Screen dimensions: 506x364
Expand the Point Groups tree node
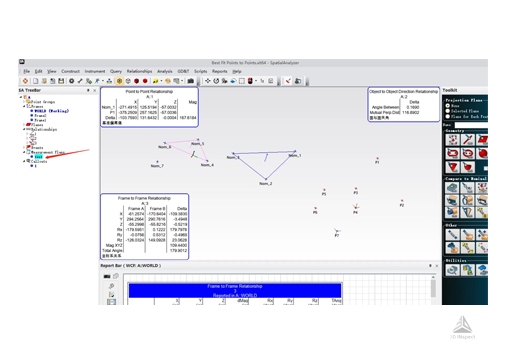(x=24, y=102)
